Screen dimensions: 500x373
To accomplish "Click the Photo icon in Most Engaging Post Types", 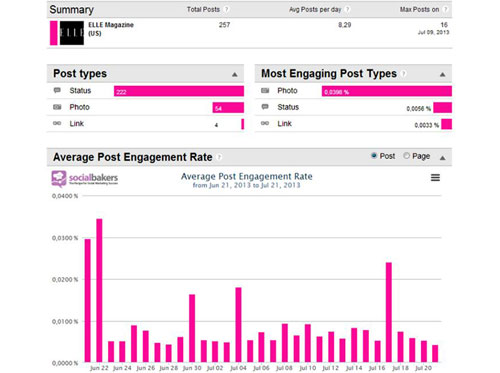I will [x=265, y=90].
